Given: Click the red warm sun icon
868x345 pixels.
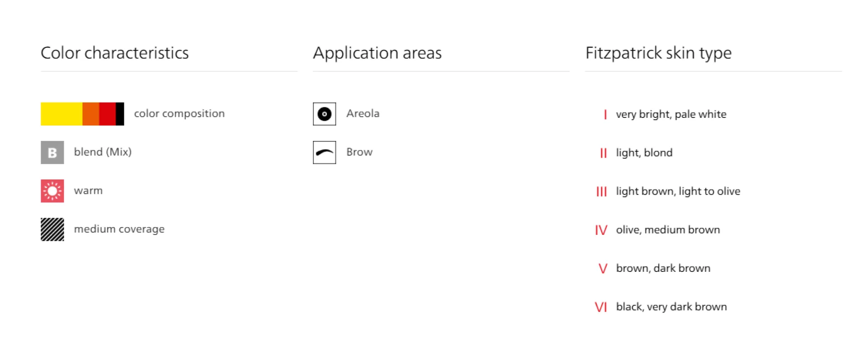Looking at the screenshot, I should (x=52, y=191).
